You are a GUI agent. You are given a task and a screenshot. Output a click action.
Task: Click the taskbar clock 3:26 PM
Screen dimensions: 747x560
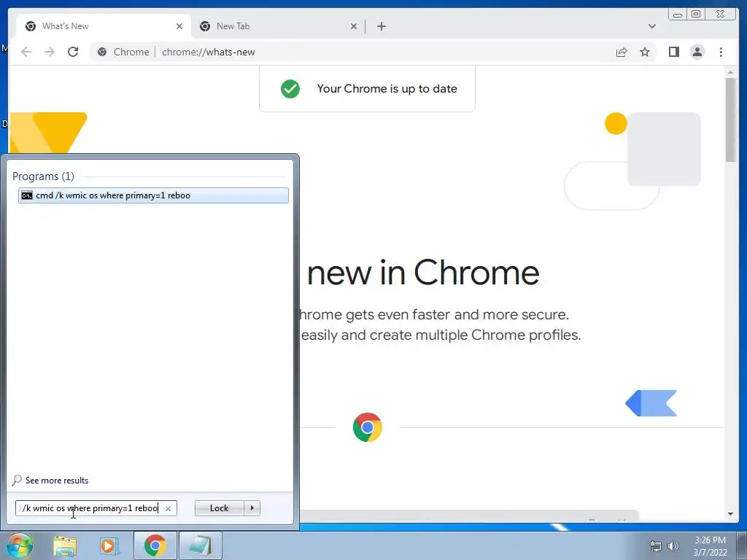(710, 540)
